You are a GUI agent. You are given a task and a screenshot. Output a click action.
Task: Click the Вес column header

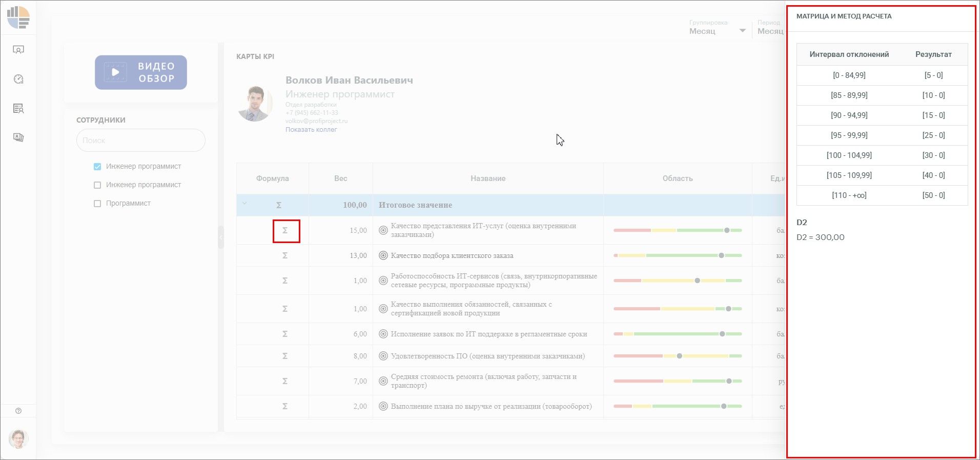[341, 178]
